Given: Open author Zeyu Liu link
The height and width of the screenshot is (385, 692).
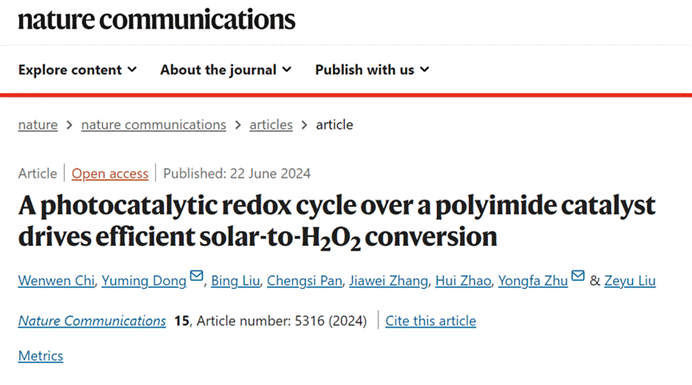Looking at the screenshot, I should pyautogui.click(x=630, y=281).
